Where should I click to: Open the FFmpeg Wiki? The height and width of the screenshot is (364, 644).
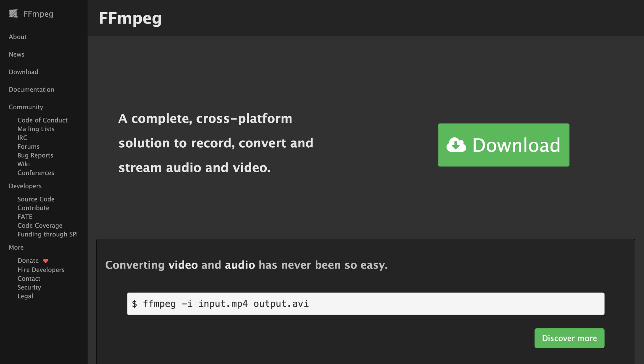pos(24,164)
